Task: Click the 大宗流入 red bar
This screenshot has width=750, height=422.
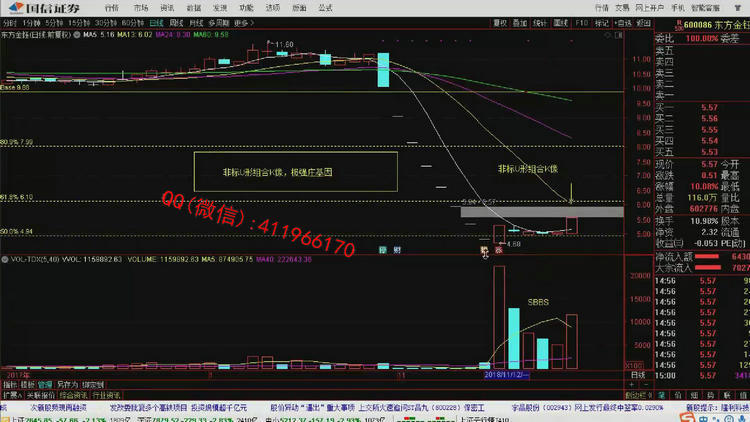Action: (707, 268)
